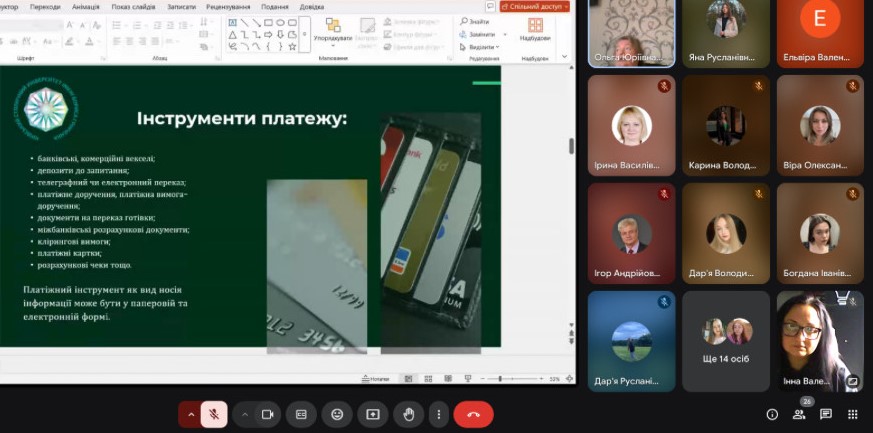873x433 pixels.
Task: Click the present screen icon
Action: click(x=373, y=414)
